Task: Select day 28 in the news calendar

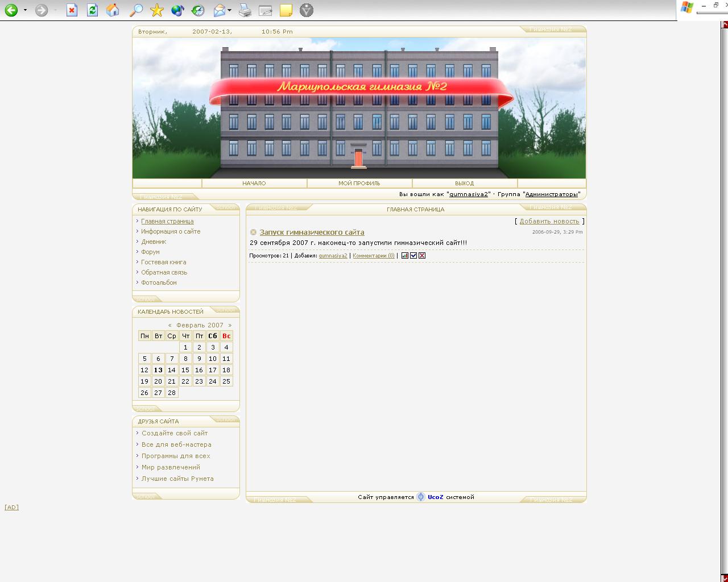Action: pos(172,393)
